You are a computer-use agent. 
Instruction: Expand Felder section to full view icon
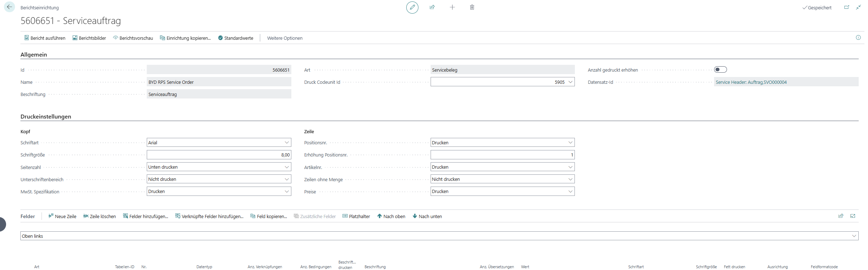point(853,216)
